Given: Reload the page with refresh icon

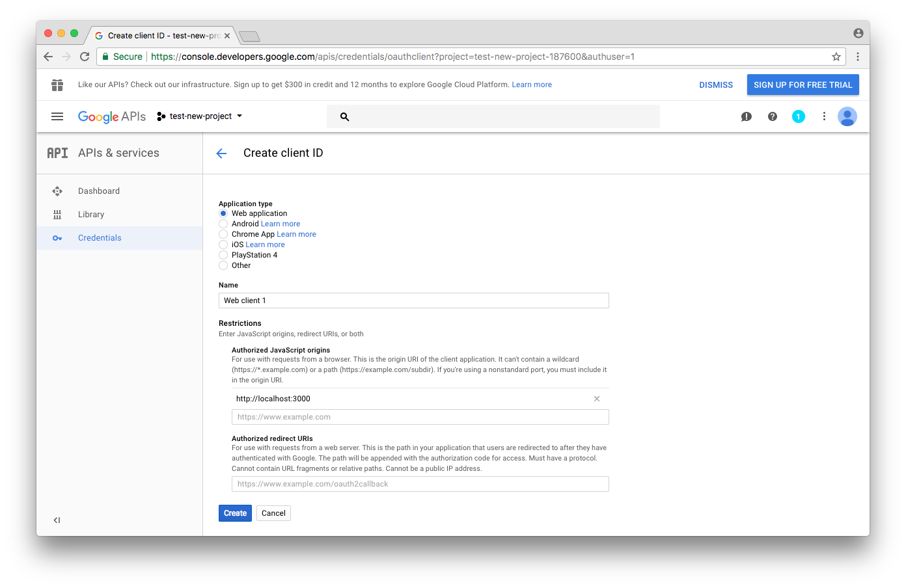Looking at the screenshot, I should pos(85,57).
